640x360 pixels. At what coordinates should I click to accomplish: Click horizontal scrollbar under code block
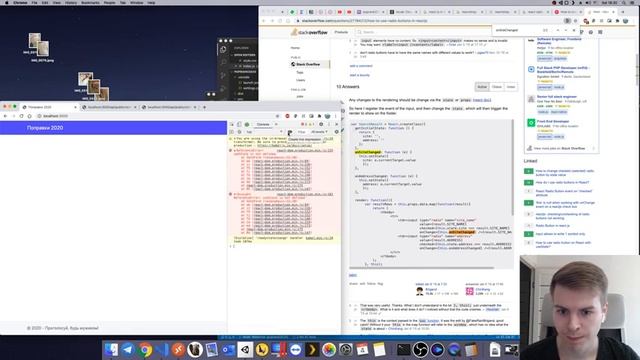point(422,268)
